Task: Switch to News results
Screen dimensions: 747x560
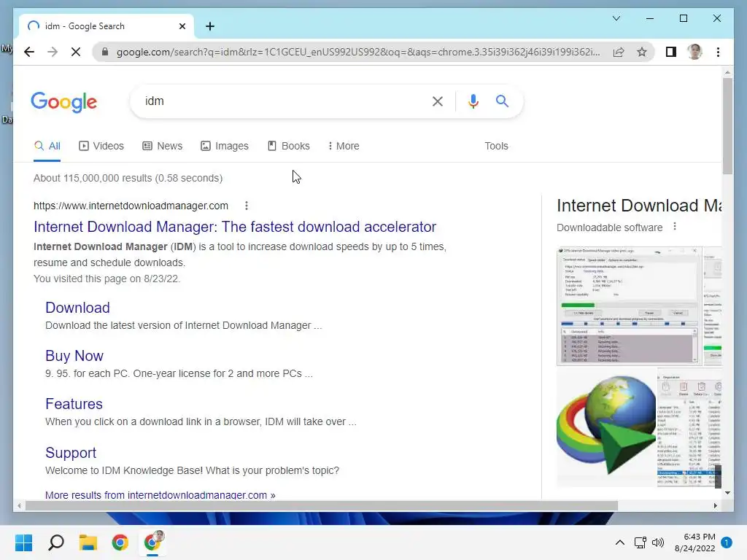Action: pos(163,146)
